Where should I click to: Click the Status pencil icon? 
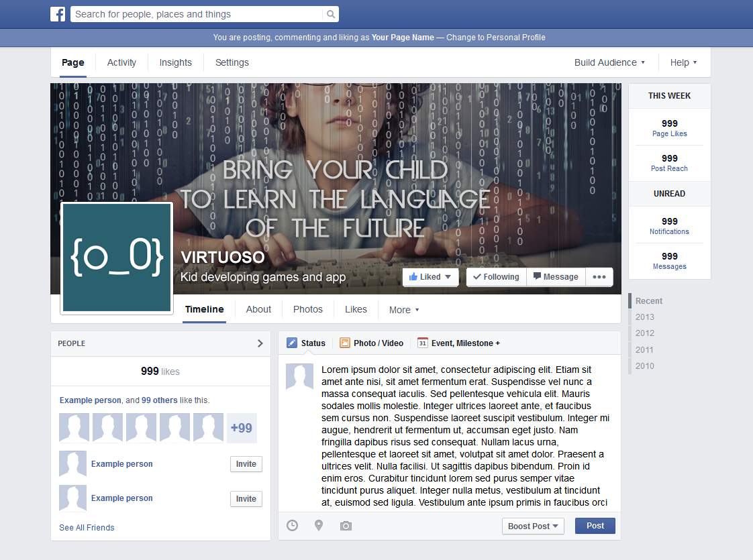(x=292, y=343)
